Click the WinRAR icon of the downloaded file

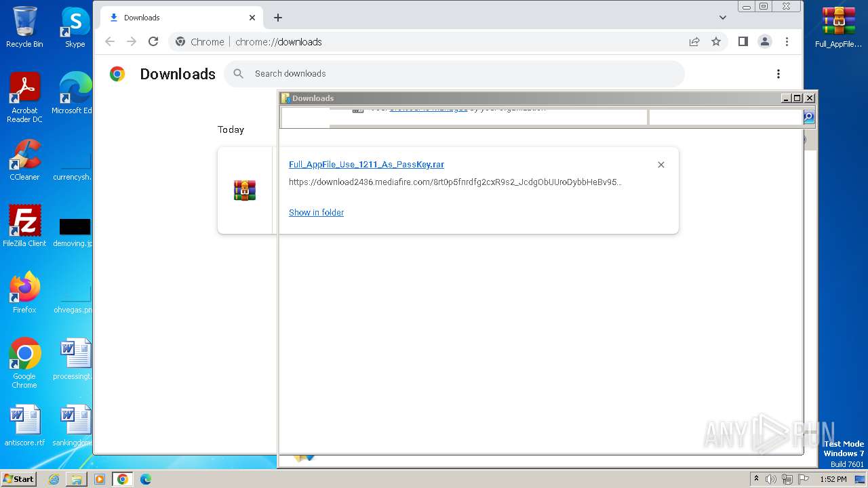coord(245,190)
